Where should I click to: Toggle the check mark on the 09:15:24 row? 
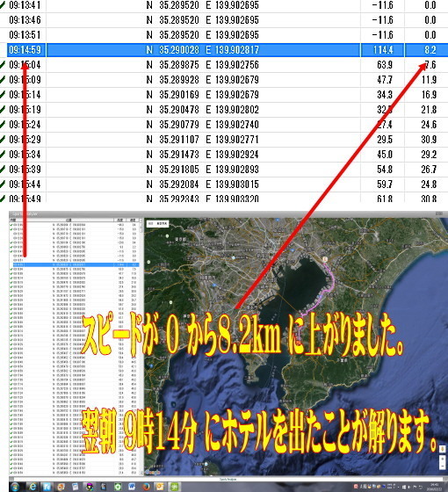(3, 124)
